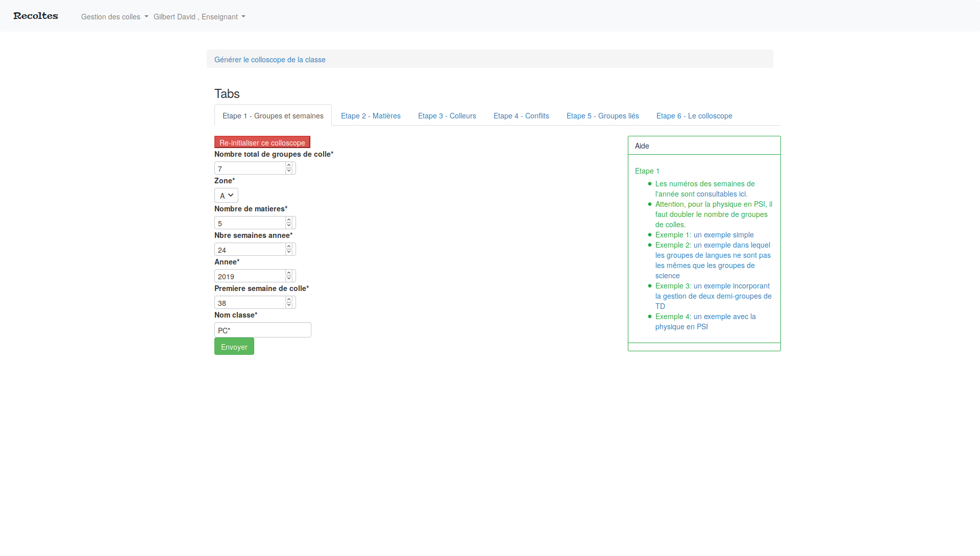The width and height of the screenshot is (980, 556).
Task: Click the green Envoyer button
Action: point(234,347)
